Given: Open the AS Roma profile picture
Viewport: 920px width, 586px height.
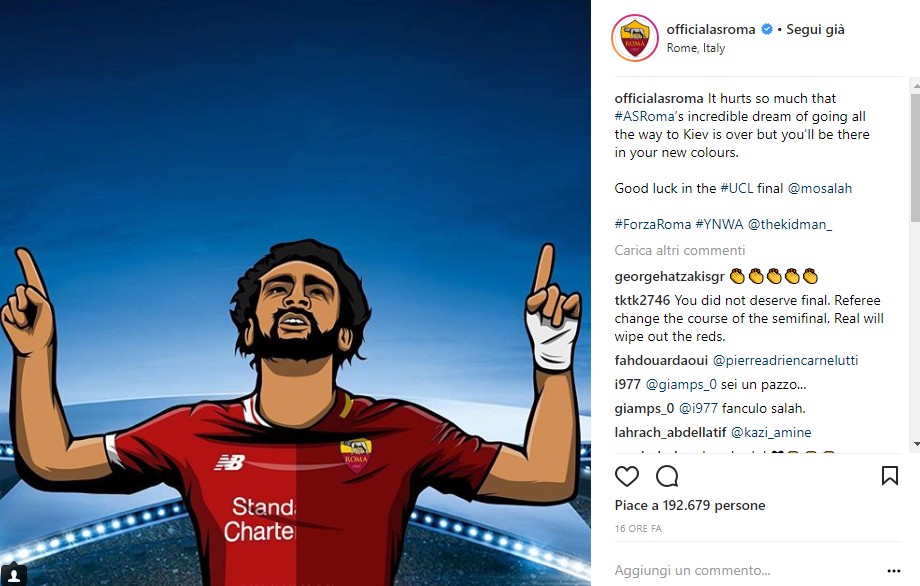Looking at the screenshot, I should coord(635,38).
